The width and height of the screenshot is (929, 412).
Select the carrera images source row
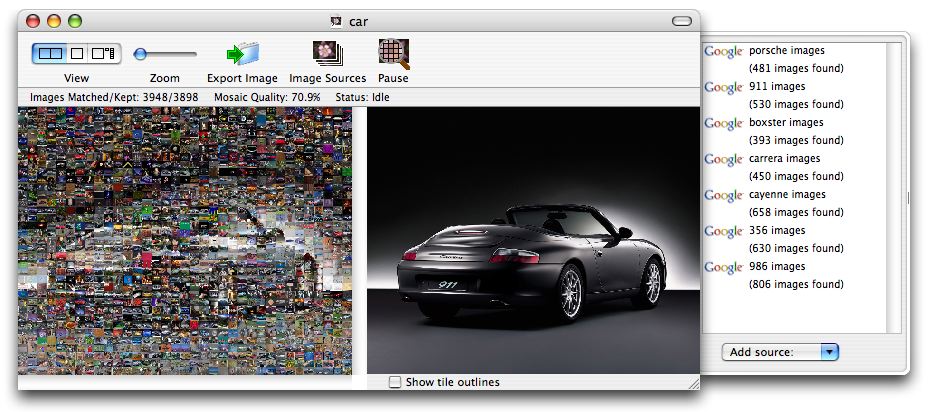(794, 167)
